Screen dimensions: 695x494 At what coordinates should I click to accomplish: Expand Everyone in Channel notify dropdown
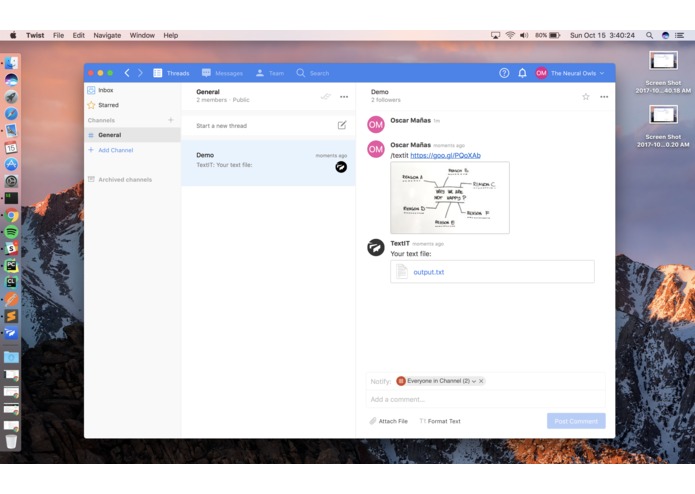pos(474,381)
